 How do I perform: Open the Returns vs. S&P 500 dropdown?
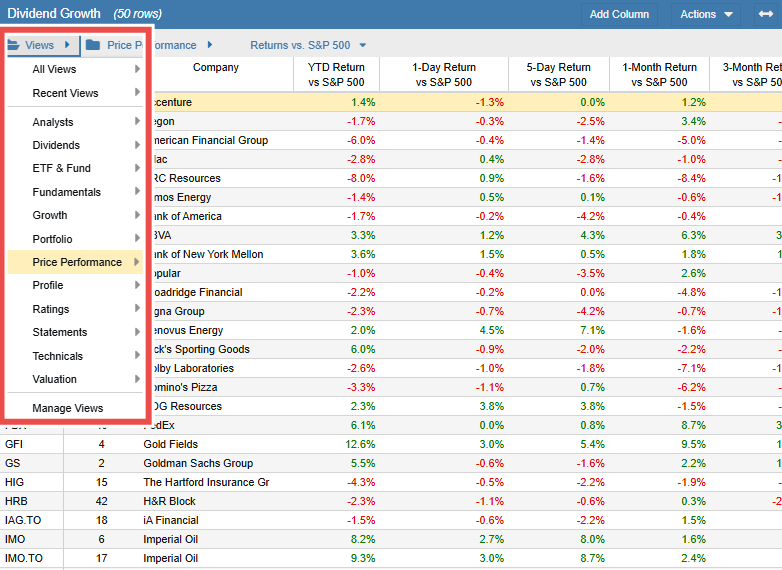tap(308, 45)
